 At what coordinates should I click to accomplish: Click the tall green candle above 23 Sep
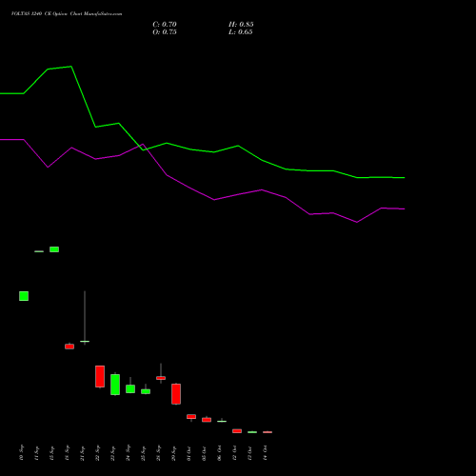[x=115, y=385]
